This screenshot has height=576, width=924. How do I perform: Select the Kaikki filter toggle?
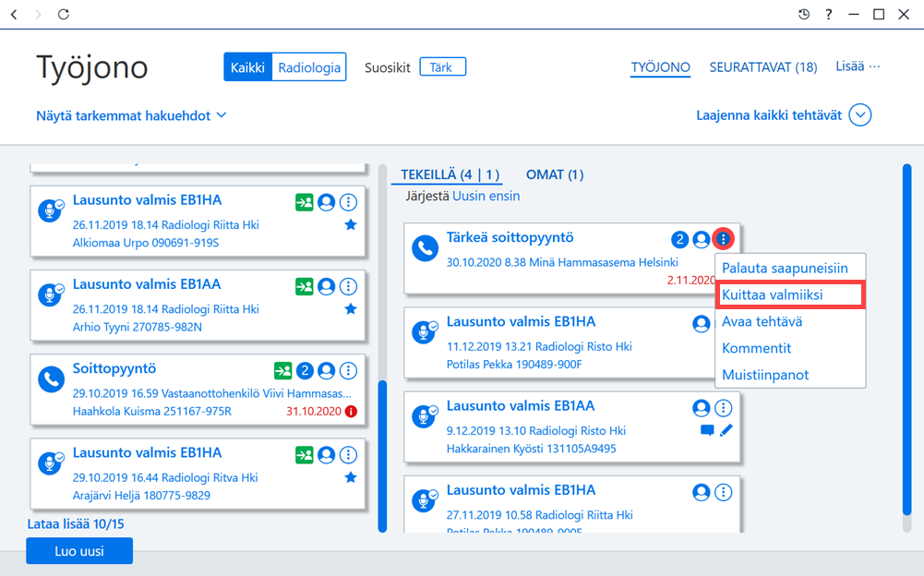247,67
